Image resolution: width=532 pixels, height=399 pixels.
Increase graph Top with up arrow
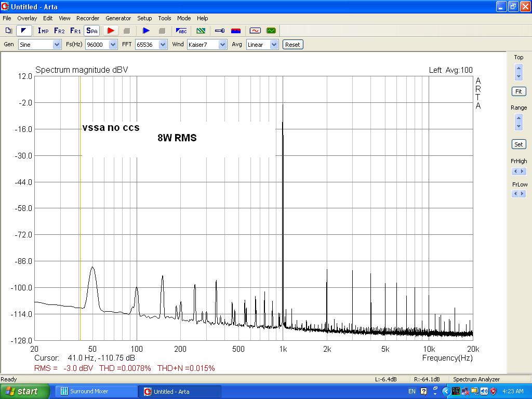point(518,68)
